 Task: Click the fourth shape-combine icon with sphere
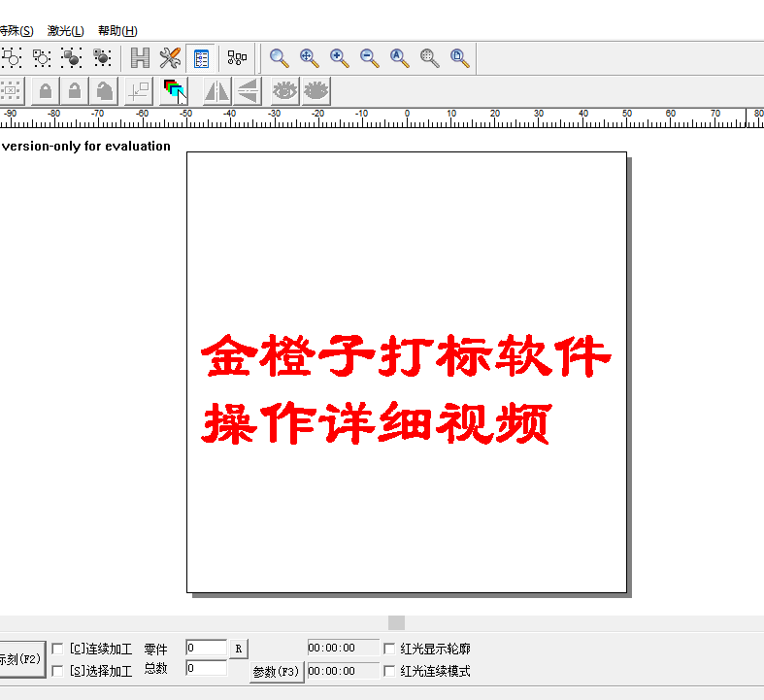coord(102,58)
